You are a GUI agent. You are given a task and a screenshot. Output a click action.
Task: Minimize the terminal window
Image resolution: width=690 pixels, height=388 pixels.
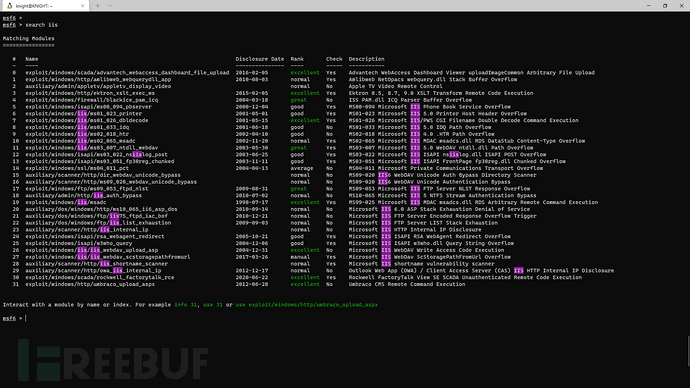(649, 6)
